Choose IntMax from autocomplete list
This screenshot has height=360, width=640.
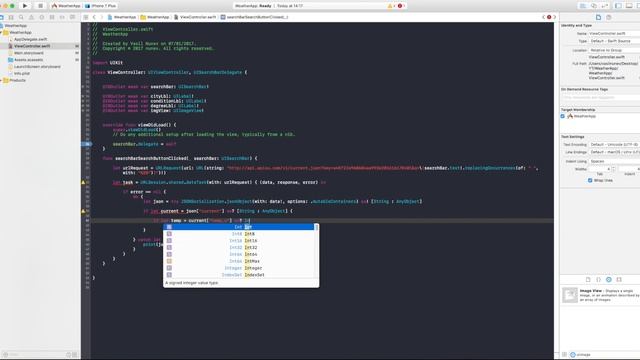pos(241,261)
